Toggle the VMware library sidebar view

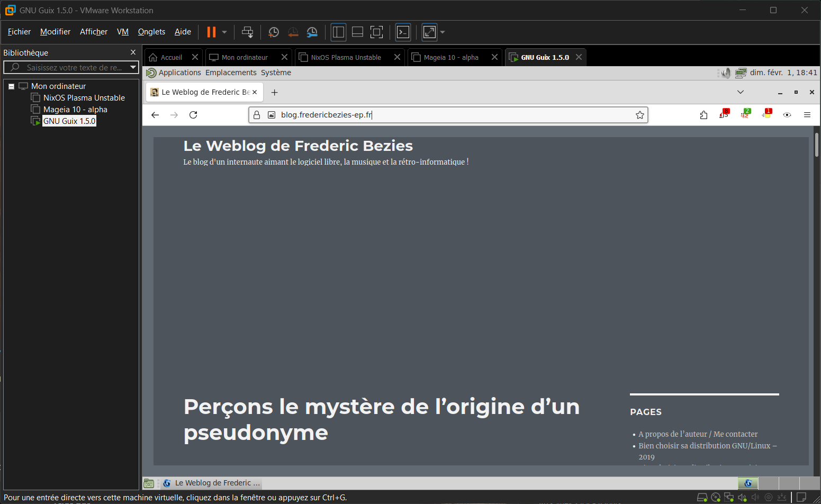click(x=338, y=32)
